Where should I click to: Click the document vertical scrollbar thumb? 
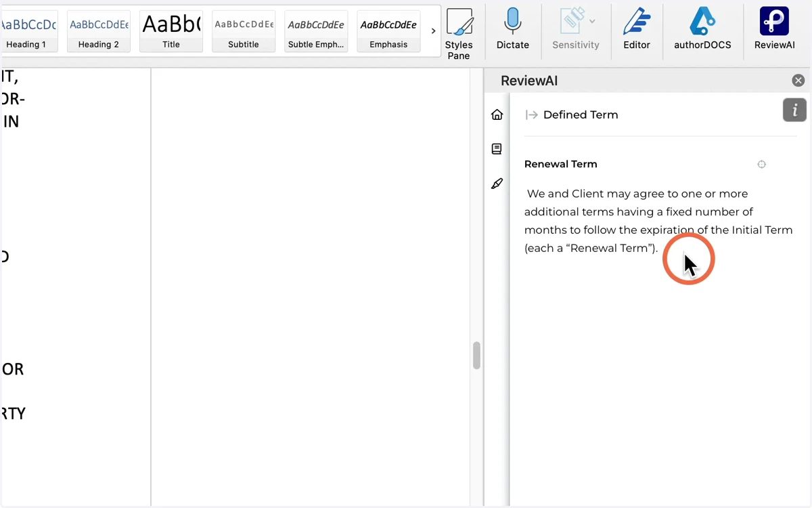476,356
